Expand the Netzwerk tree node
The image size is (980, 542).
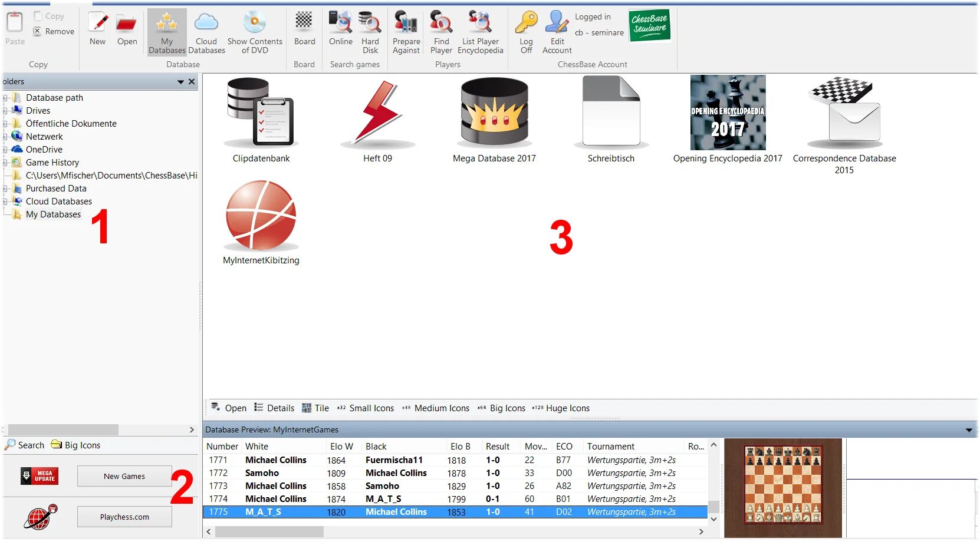(5, 137)
